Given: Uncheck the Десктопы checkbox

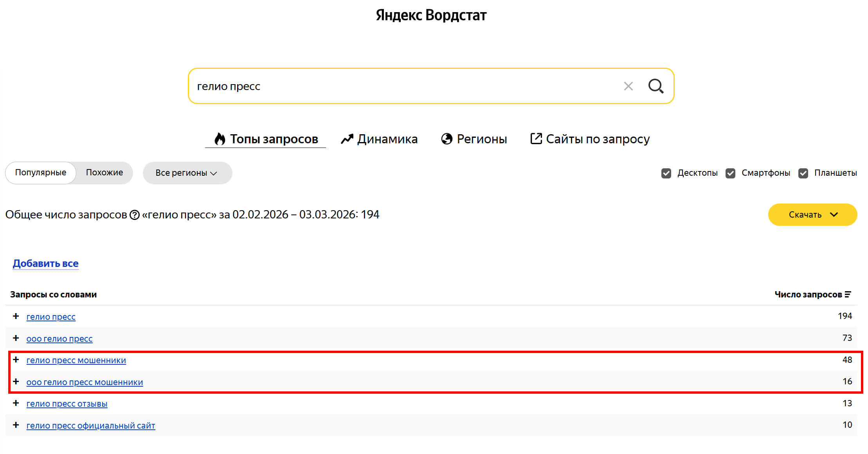Looking at the screenshot, I should (666, 173).
